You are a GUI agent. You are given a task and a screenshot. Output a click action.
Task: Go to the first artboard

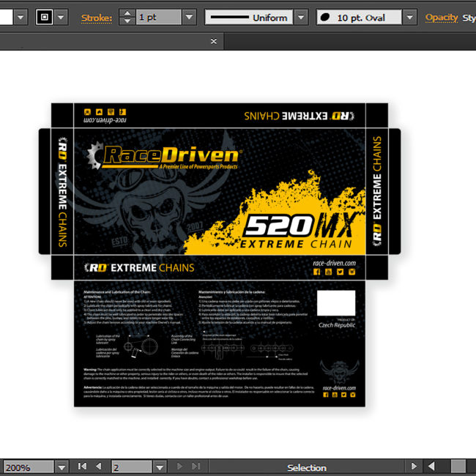82,466
